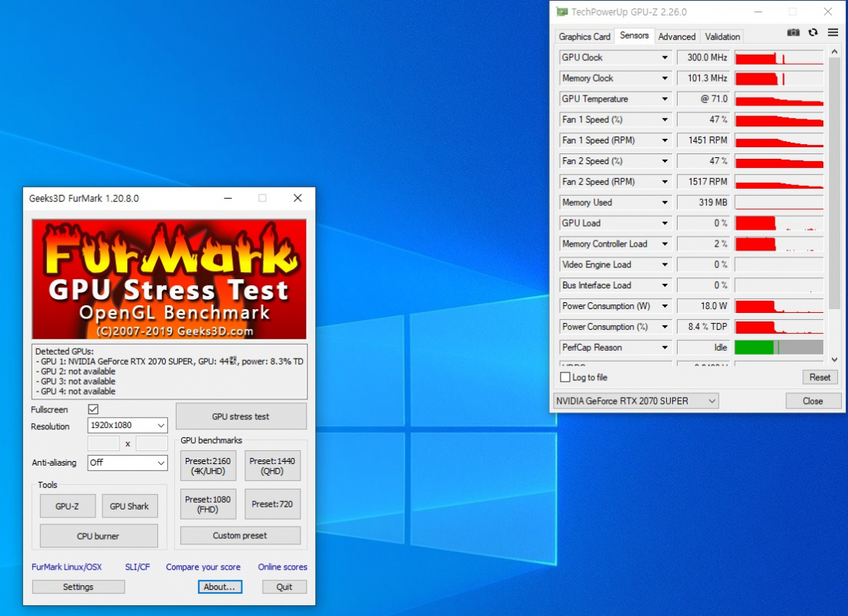Start the CPU burner tool
Image resolution: width=848 pixels, height=616 pixels.
point(99,536)
